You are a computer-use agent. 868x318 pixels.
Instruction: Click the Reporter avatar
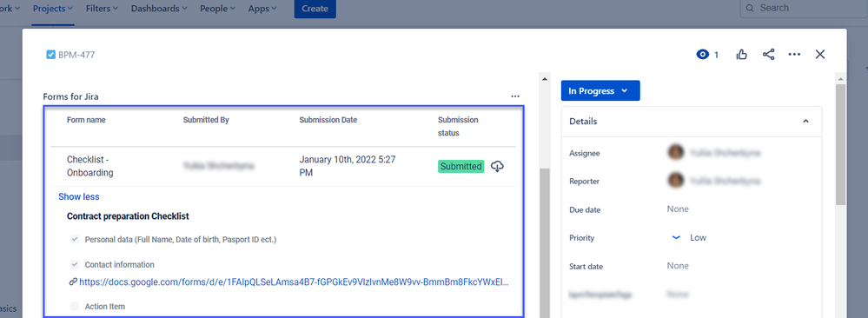pyautogui.click(x=675, y=181)
